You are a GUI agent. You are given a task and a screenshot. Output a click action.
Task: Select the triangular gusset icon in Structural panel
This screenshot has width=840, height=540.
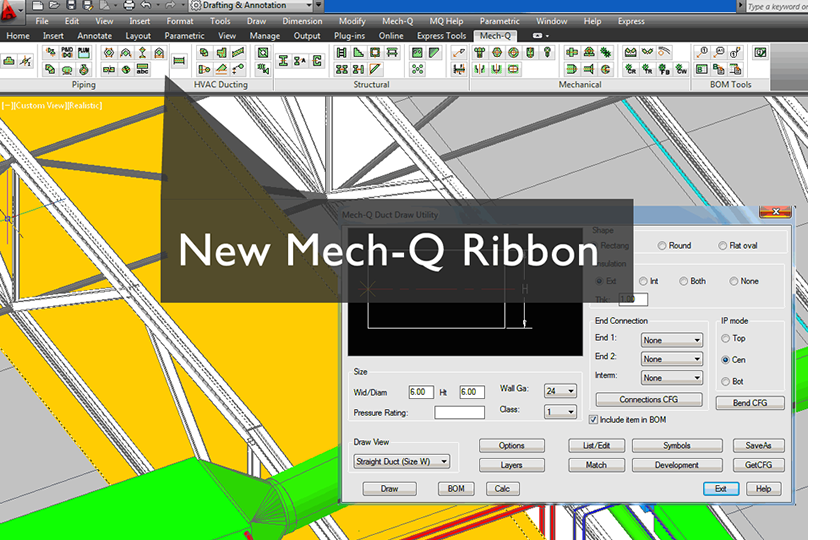point(358,52)
